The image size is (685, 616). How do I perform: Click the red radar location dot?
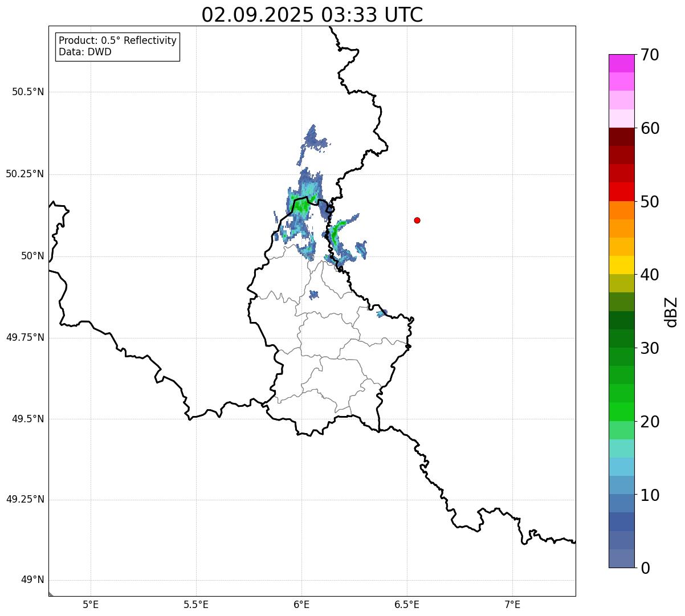click(417, 220)
